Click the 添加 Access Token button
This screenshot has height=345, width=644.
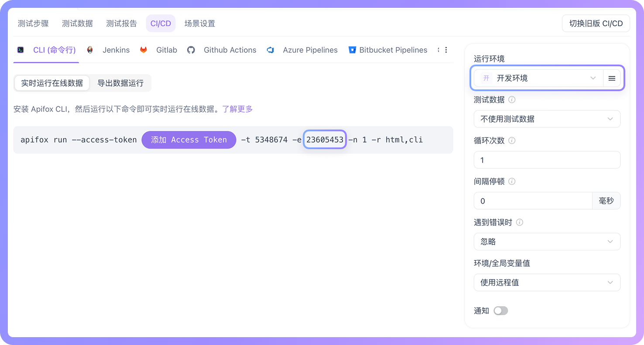pyautogui.click(x=188, y=140)
